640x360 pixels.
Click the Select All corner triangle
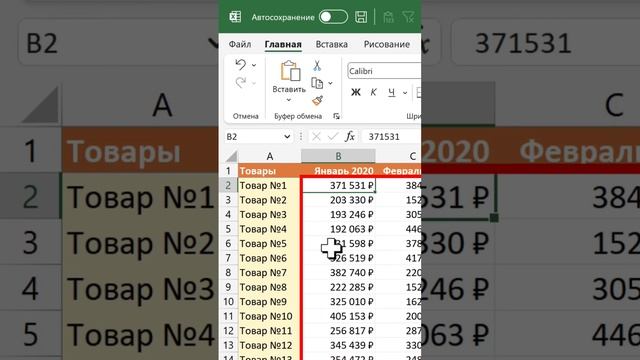pos(231,156)
